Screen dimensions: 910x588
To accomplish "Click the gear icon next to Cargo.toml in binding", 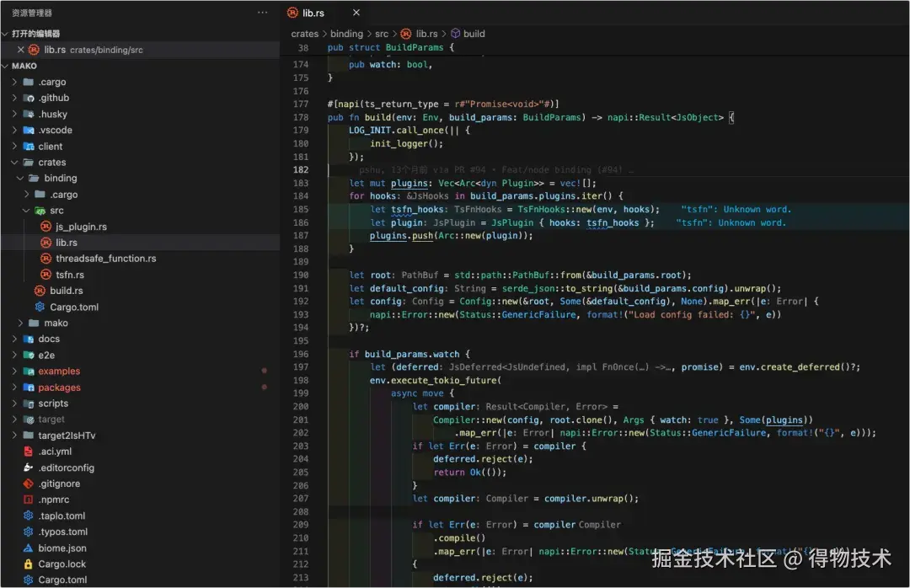I will click(40, 307).
